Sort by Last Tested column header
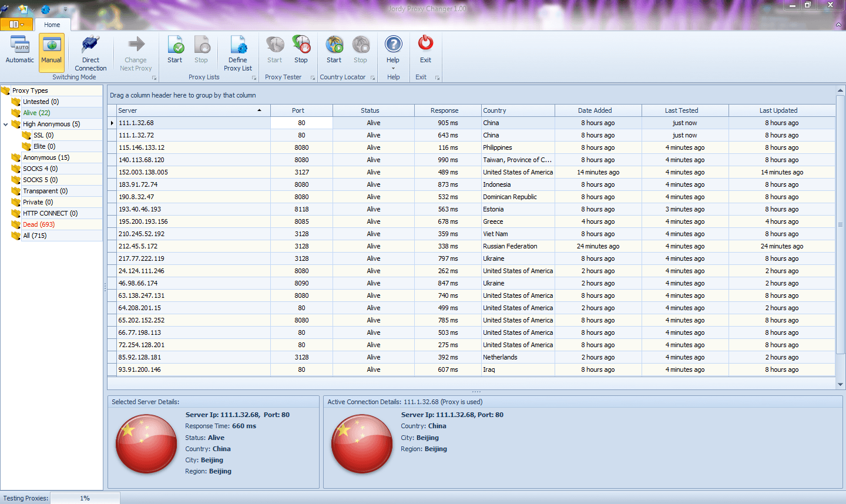The height and width of the screenshot is (504, 846). click(685, 110)
